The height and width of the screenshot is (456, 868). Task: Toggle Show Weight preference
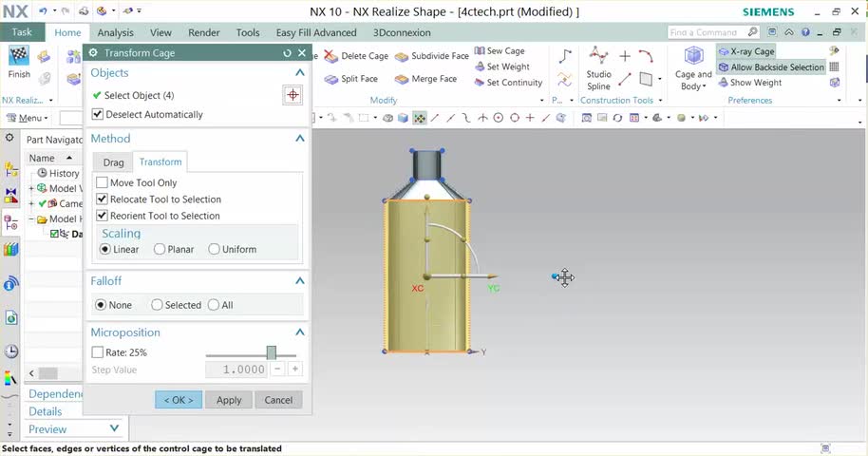click(x=750, y=83)
